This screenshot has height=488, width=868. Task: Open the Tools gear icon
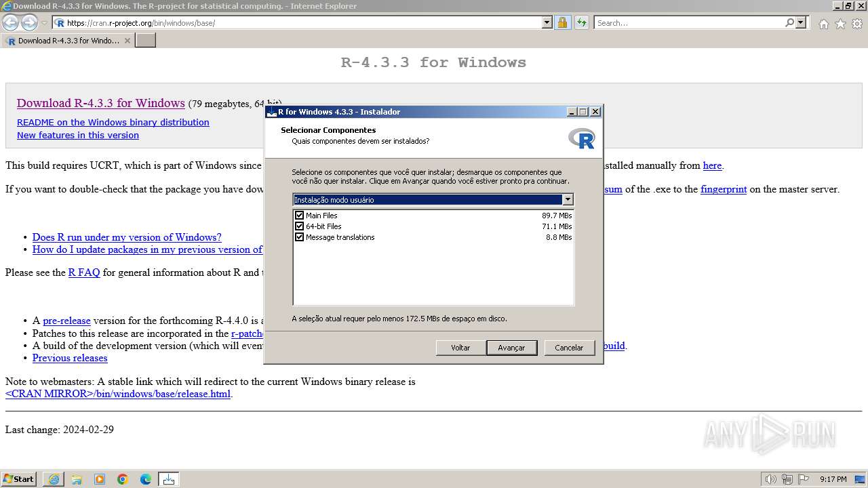[x=857, y=24]
